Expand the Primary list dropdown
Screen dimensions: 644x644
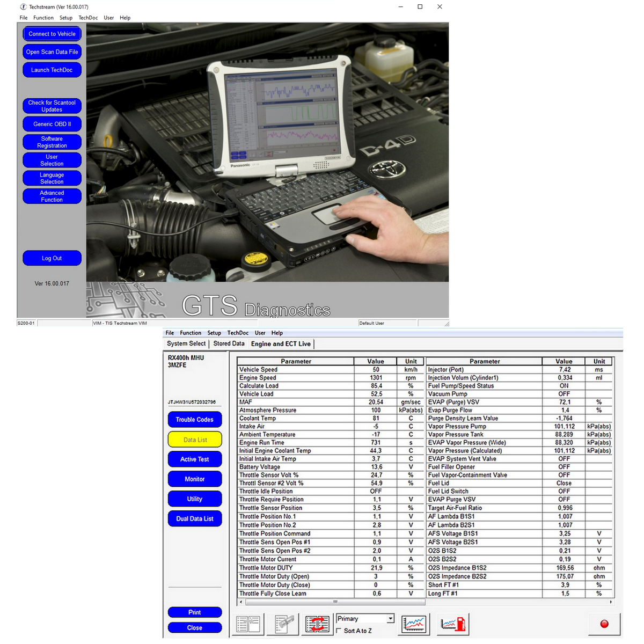[390, 619]
